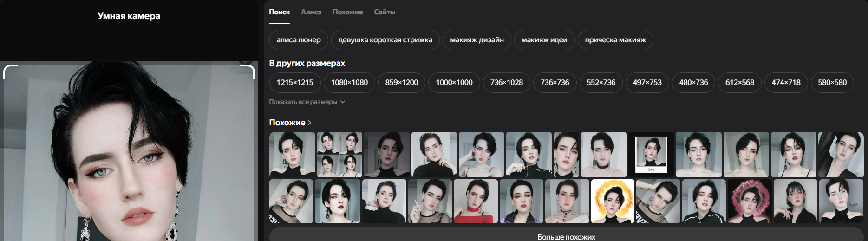Viewport: 868px width, 241px height.
Task: Open the 736×736 size version
Action: (x=555, y=83)
